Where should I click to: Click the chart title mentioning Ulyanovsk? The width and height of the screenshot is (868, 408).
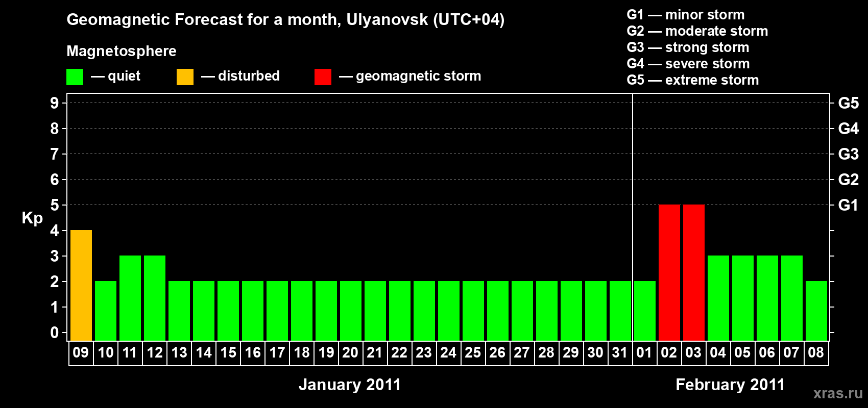click(285, 20)
